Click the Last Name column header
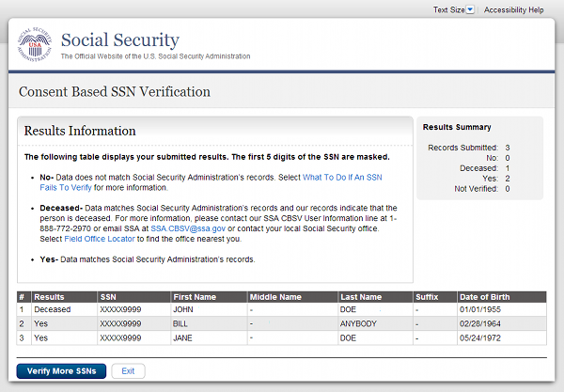Image resolution: width=564 pixels, height=392 pixels. click(362, 297)
